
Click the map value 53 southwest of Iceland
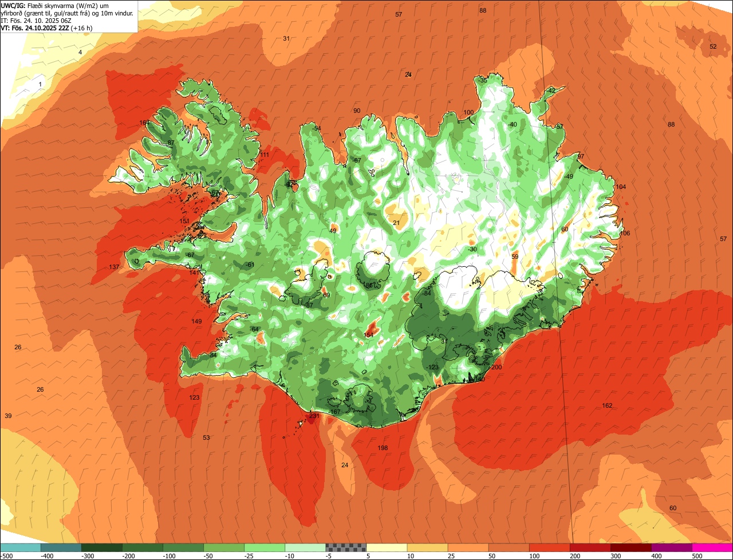(206, 438)
